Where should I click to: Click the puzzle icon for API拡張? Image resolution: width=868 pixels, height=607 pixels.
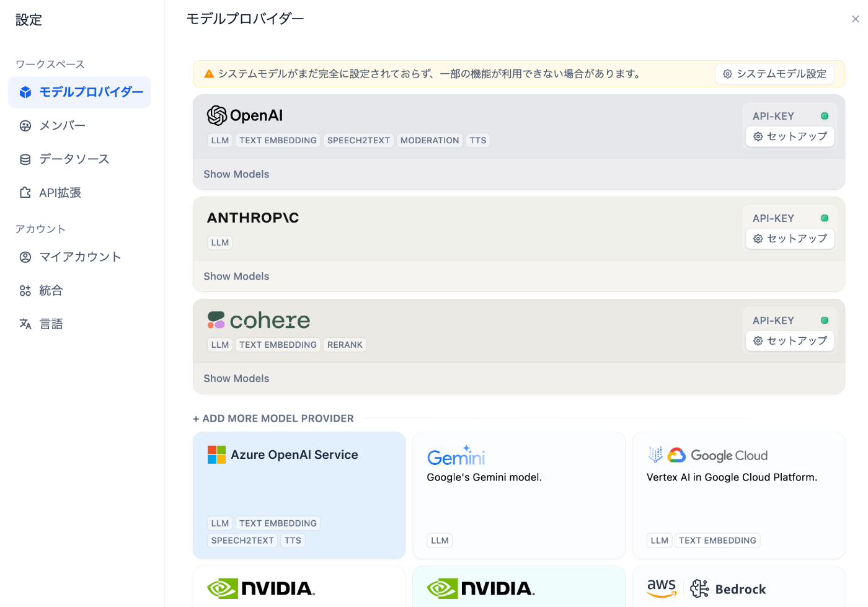(25, 193)
